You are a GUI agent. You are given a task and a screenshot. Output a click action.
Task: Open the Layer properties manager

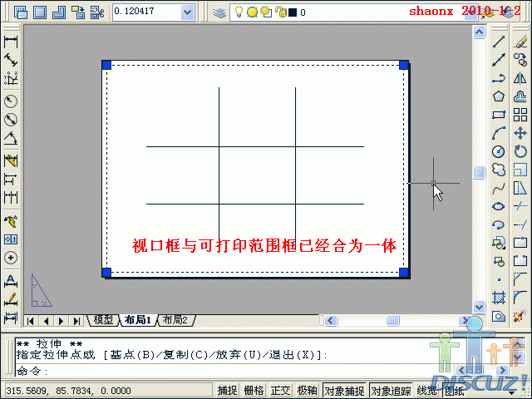[x=219, y=13]
